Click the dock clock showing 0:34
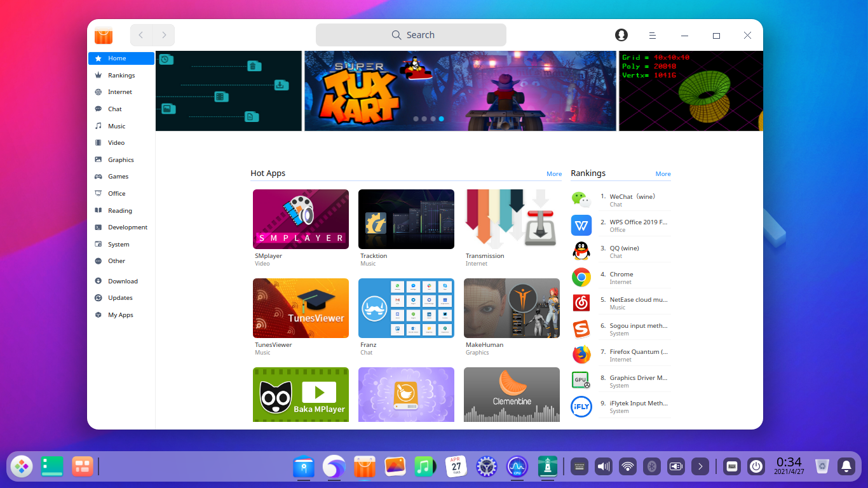 (x=789, y=466)
